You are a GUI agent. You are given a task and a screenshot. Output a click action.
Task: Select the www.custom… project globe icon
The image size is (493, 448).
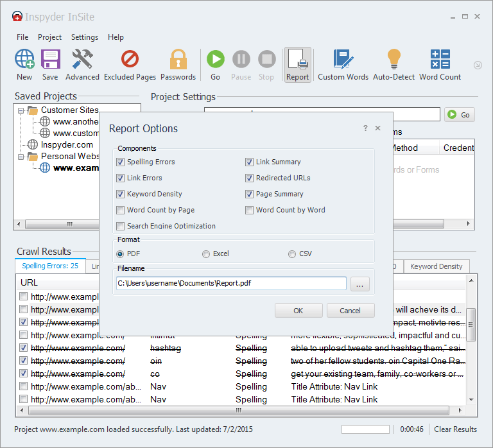45,133
